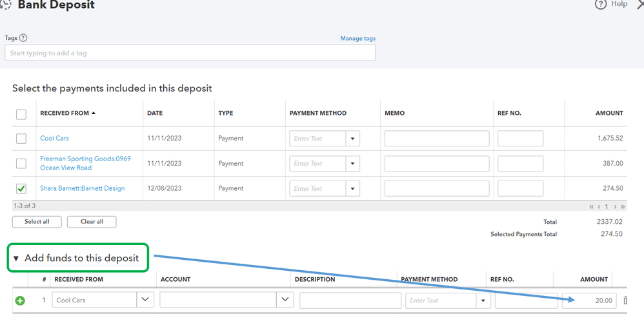Click Memo field for Shara Barnett payment

tap(437, 188)
